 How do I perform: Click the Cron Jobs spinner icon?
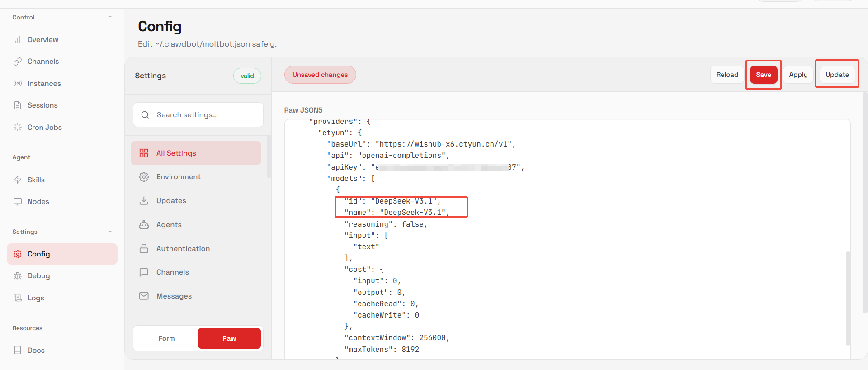[18, 128]
